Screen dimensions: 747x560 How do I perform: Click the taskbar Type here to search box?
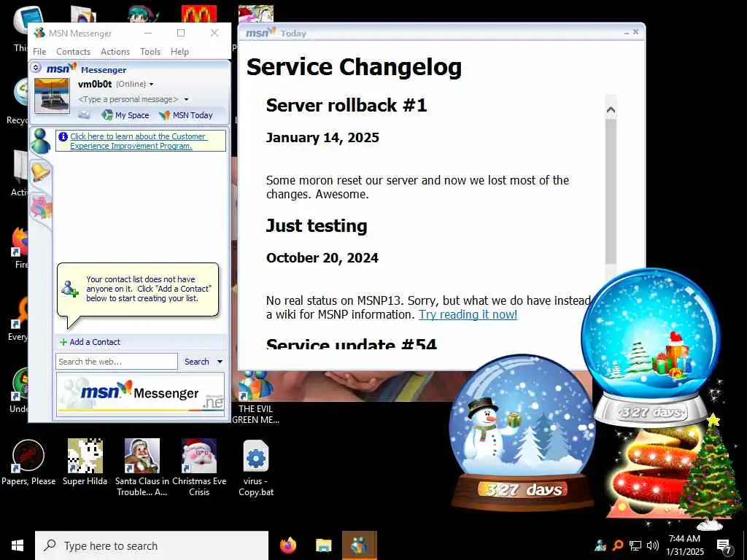coord(152,545)
